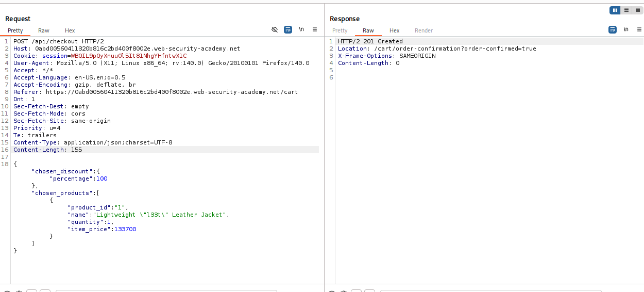Open the Response Hex tab
The height and width of the screenshot is (292, 644).
pyautogui.click(x=395, y=30)
